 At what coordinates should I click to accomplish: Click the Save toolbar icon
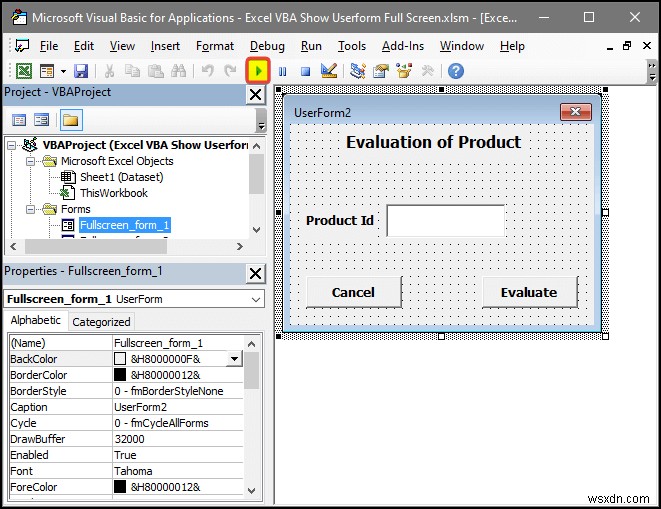pyautogui.click(x=81, y=71)
